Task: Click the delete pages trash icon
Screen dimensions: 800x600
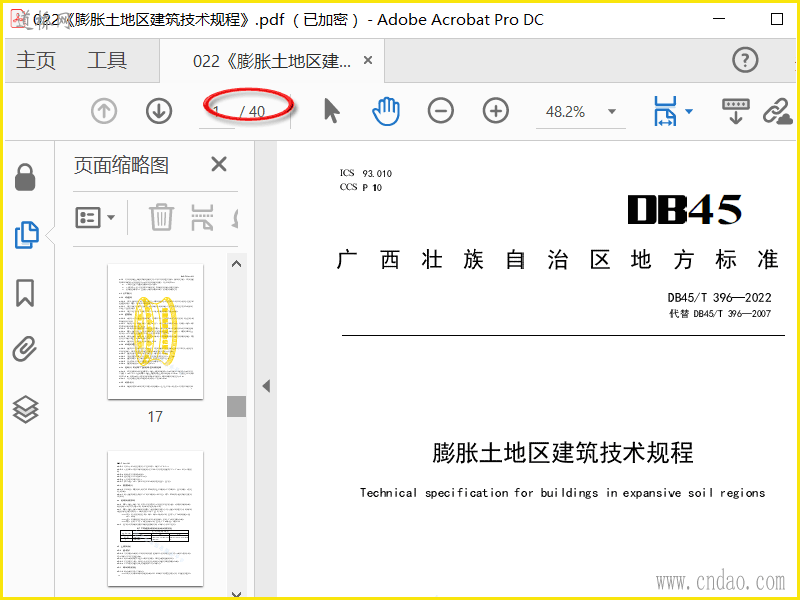Action: (162, 217)
